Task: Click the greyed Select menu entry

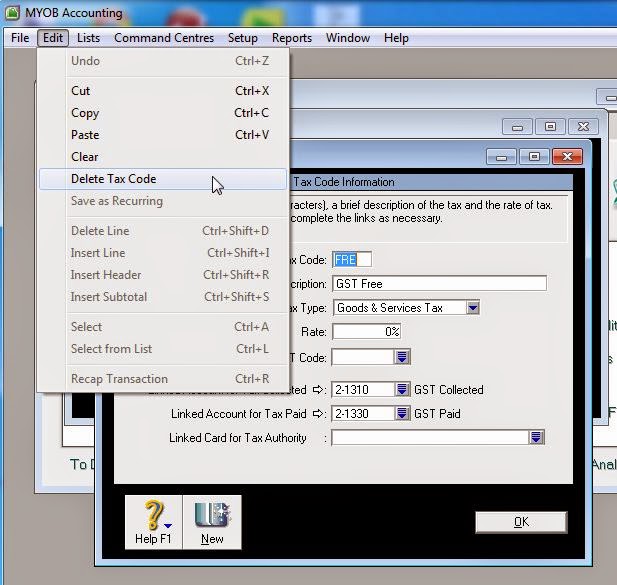Action: coord(163,327)
